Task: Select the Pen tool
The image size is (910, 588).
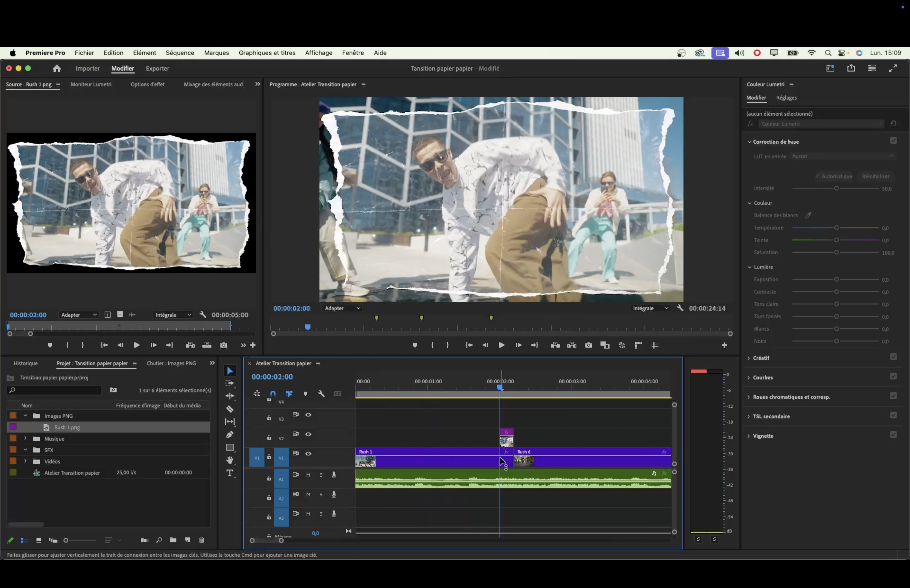Action: click(229, 434)
